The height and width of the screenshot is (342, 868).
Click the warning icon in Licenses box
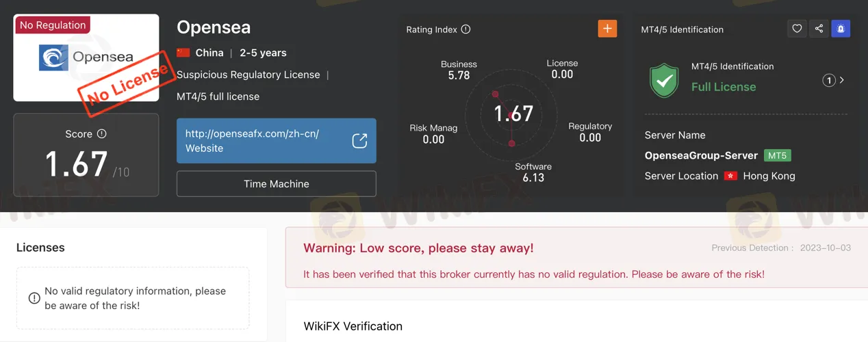[34, 298]
